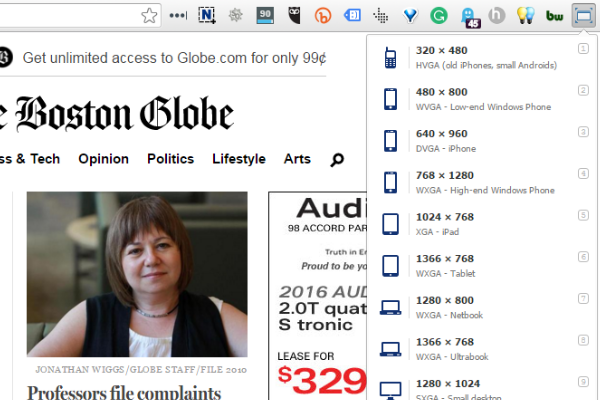Open the Opinion section
This screenshot has height=400, width=600.
coord(103,159)
